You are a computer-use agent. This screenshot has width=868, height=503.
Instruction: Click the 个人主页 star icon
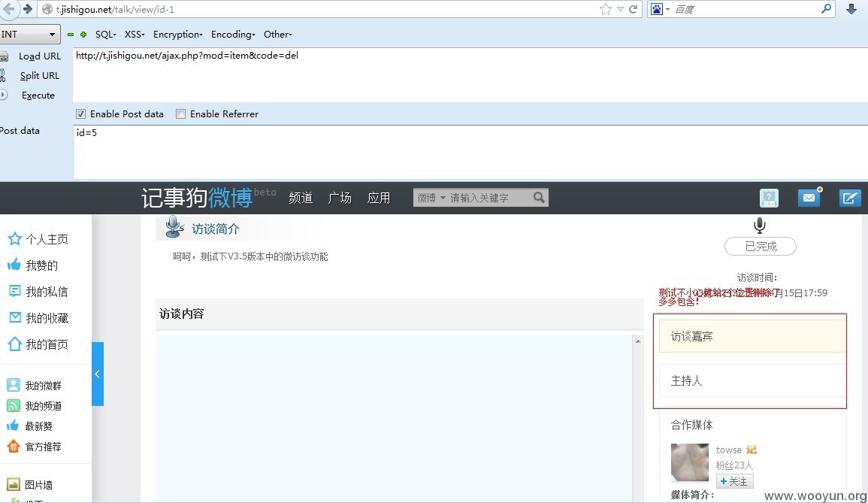(x=14, y=239)
